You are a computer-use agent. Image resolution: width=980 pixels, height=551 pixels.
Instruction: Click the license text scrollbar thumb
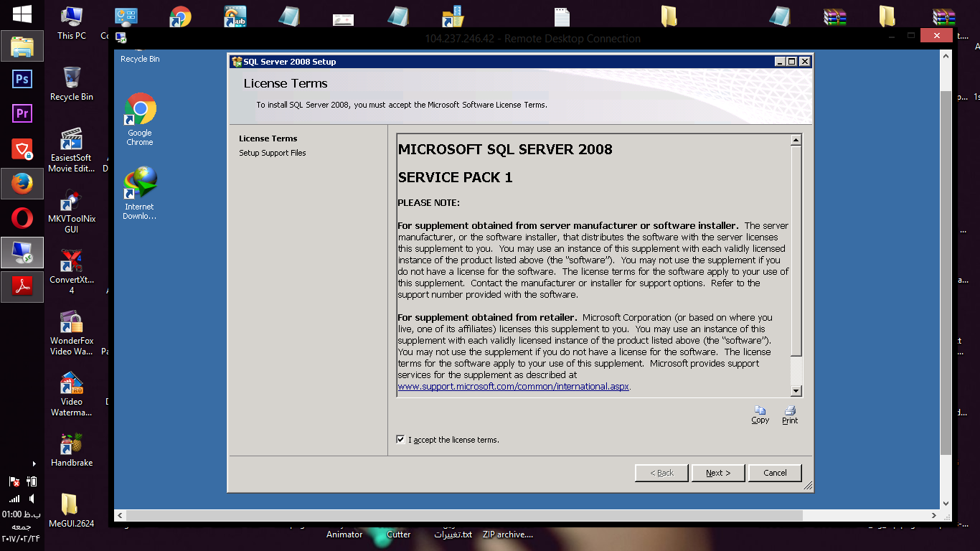[x=796, y=250]
